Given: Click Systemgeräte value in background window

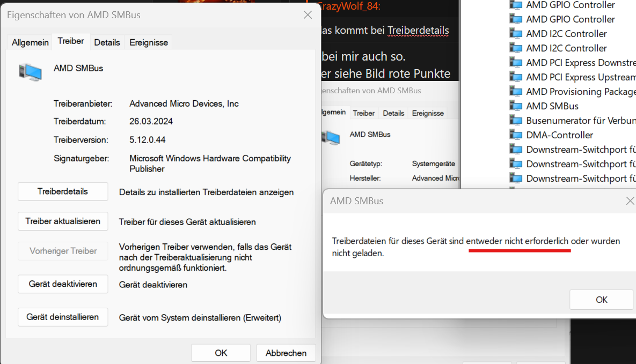Looking at the screenshot, I should (x=433, y=164).
